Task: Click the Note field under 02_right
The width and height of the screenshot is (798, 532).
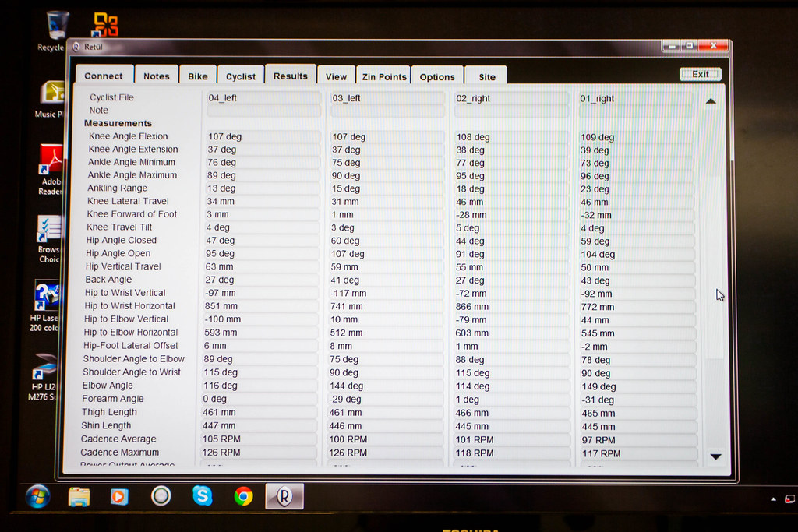Action: (510, 111)
